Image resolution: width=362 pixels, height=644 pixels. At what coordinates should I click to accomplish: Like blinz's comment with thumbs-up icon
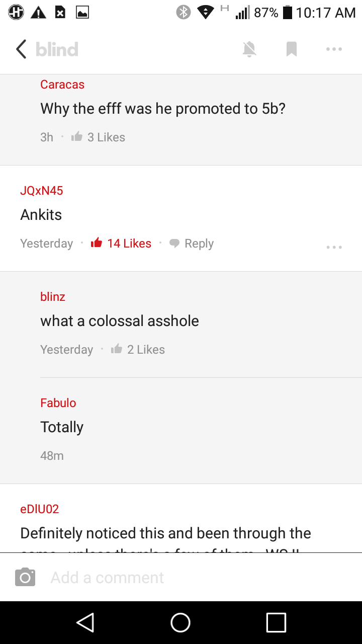point(117,349)
